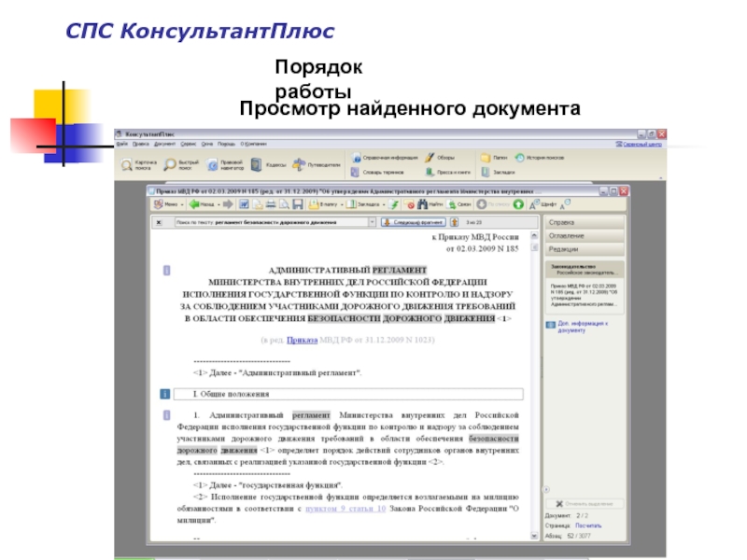Image resolution: width=747 pixels, height=560 pixels.
Task: Close the in-text search bar
Action: pos(158,222)
